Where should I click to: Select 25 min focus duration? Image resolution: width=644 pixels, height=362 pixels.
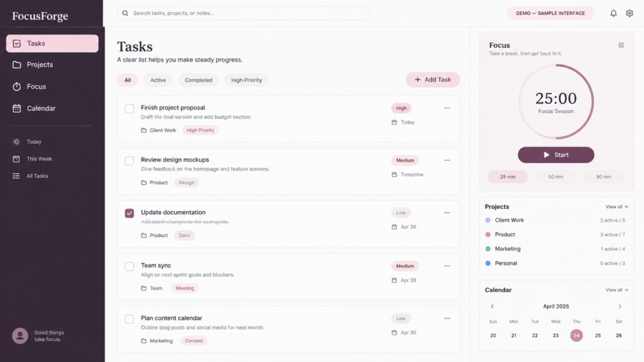click(x=508, y=177)
